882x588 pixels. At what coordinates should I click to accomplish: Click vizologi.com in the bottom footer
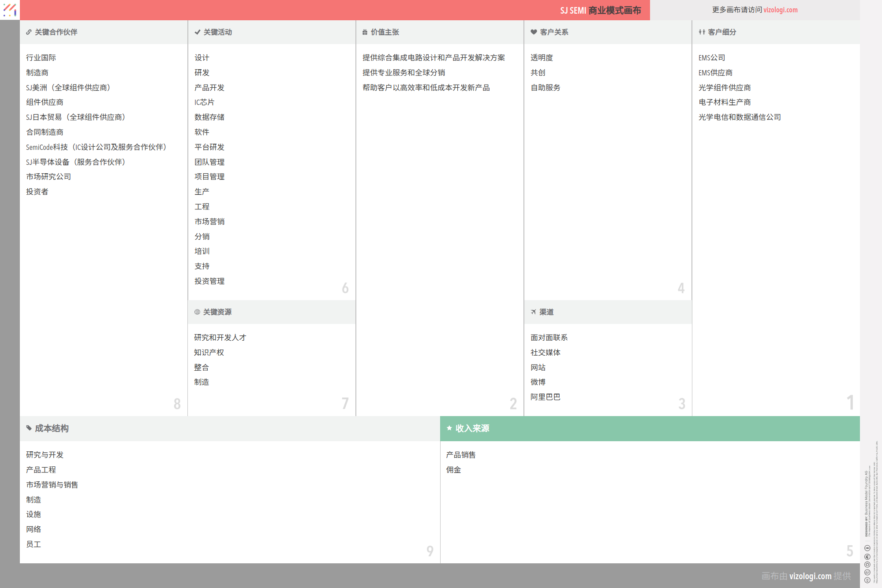(810, 576)
